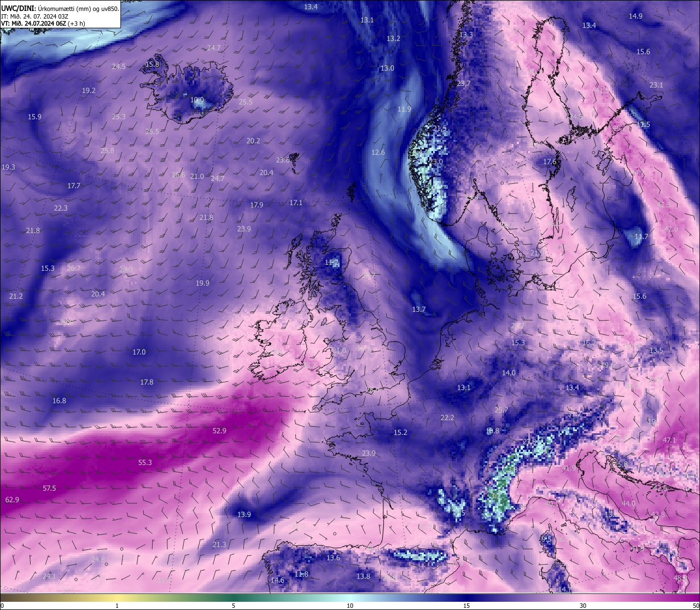Click the 23.7 value over Norway
The image size is (700, 610).
point(464,83)
